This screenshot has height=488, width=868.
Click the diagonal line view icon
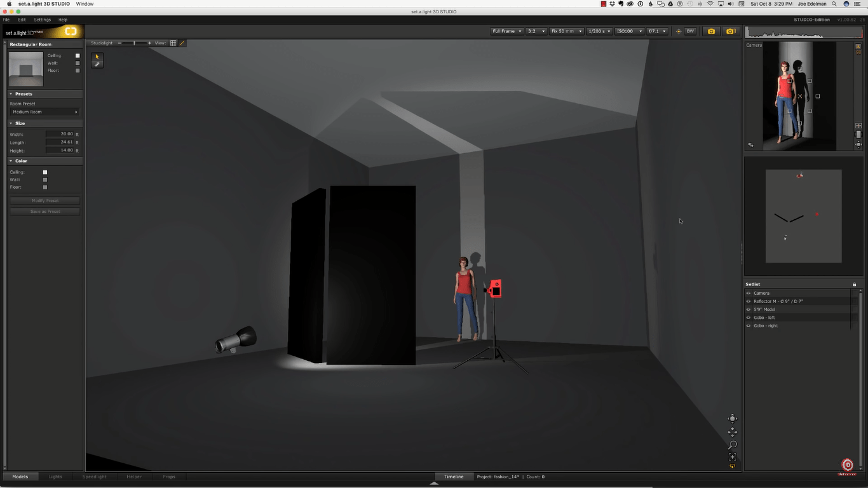pyautogui.click(x=182, y=43)
